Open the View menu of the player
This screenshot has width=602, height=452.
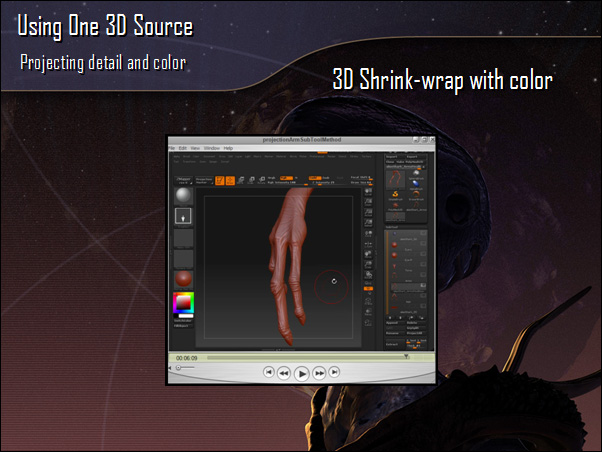195,148
